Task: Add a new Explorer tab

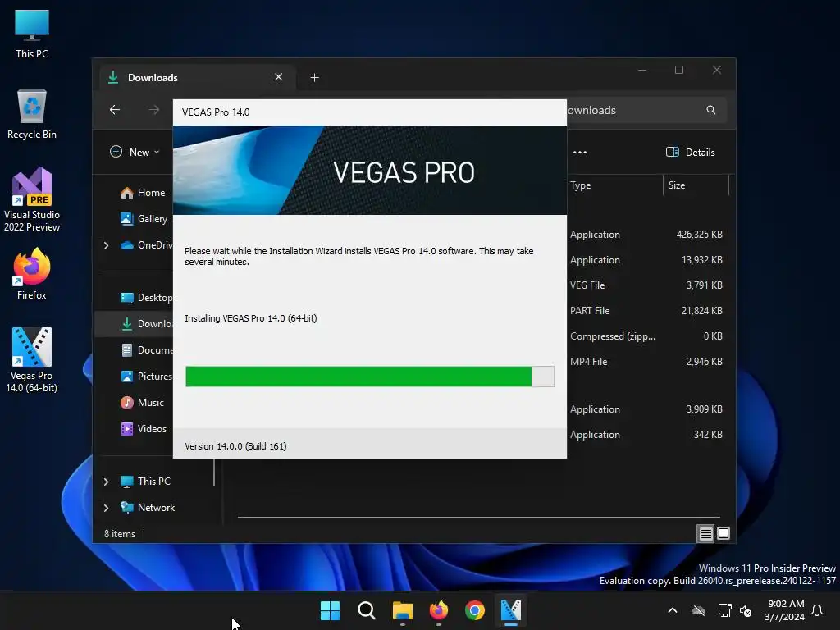Action: coord(314,78)
